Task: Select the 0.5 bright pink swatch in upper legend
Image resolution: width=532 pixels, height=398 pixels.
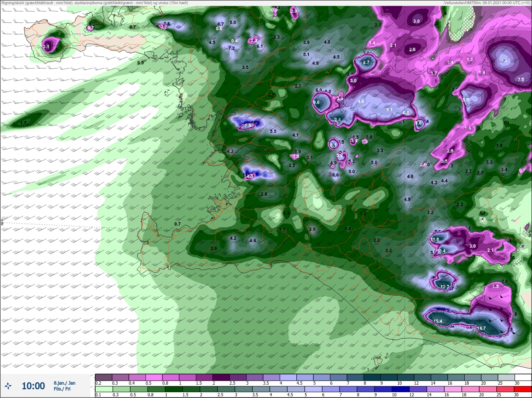Action: pos(155,377)
